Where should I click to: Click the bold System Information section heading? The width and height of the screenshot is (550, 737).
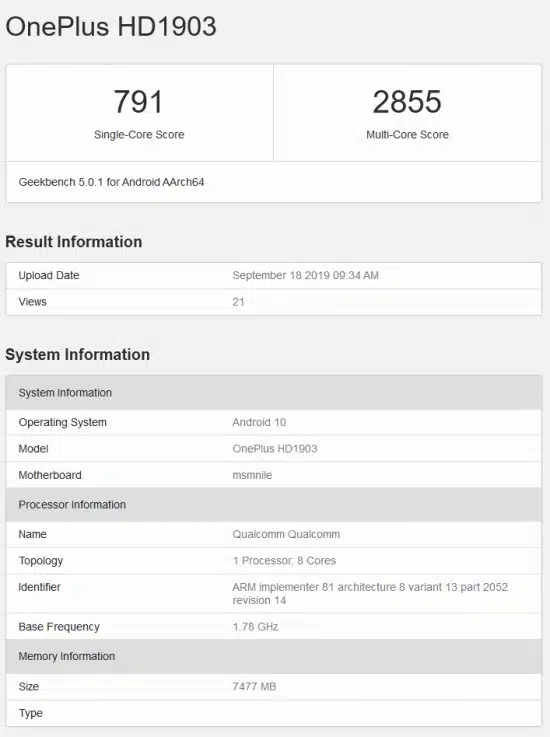tap(78, 354)
